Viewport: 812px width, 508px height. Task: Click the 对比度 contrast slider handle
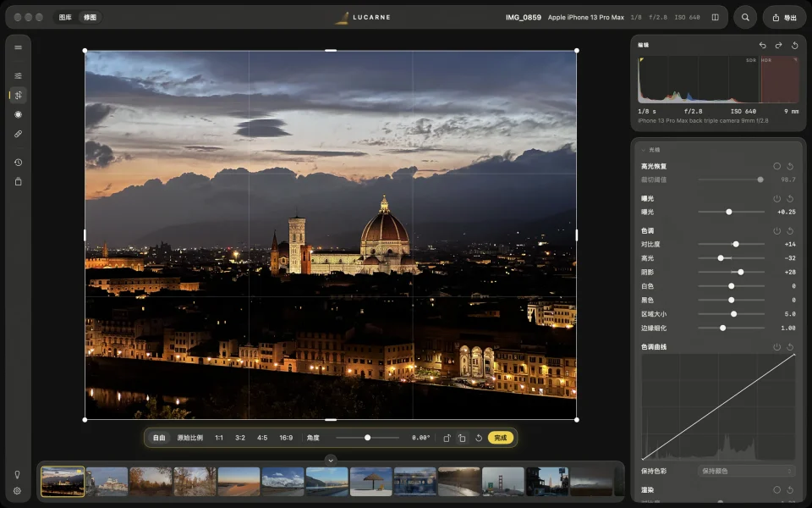736,244
